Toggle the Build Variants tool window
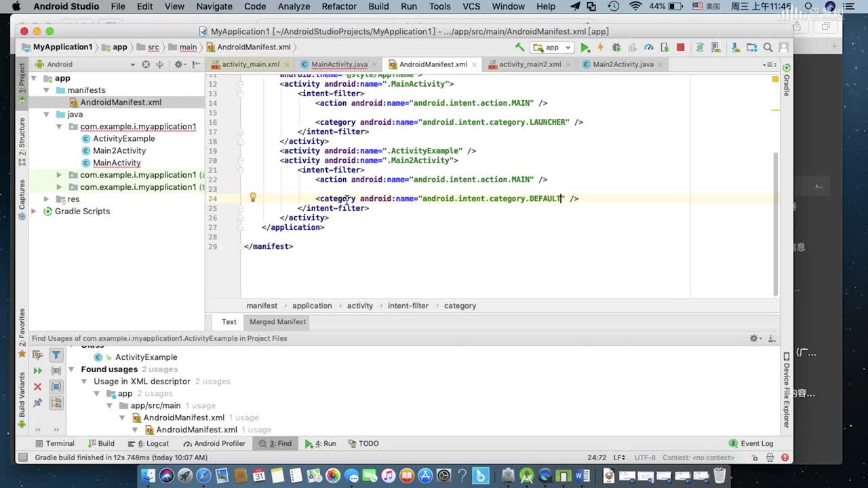 pos(22,400)
